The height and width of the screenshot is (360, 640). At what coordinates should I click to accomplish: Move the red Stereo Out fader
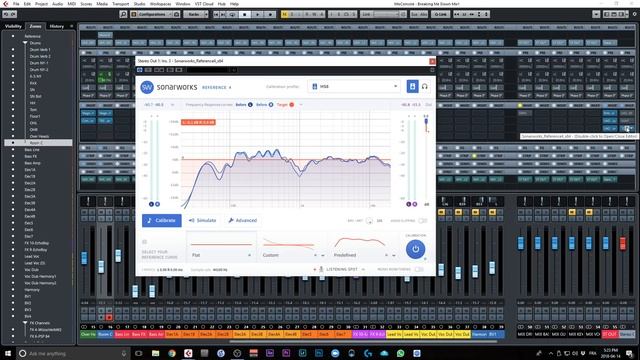[x=622, y=244]
